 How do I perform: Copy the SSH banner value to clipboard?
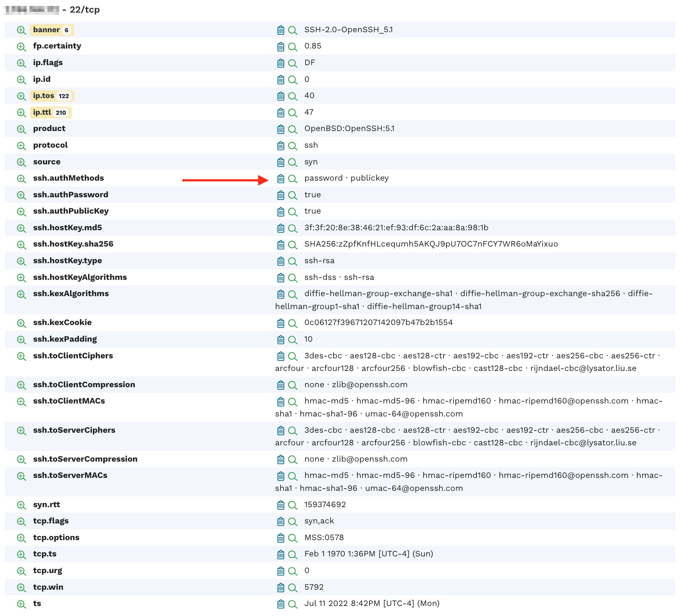[281, 30]
